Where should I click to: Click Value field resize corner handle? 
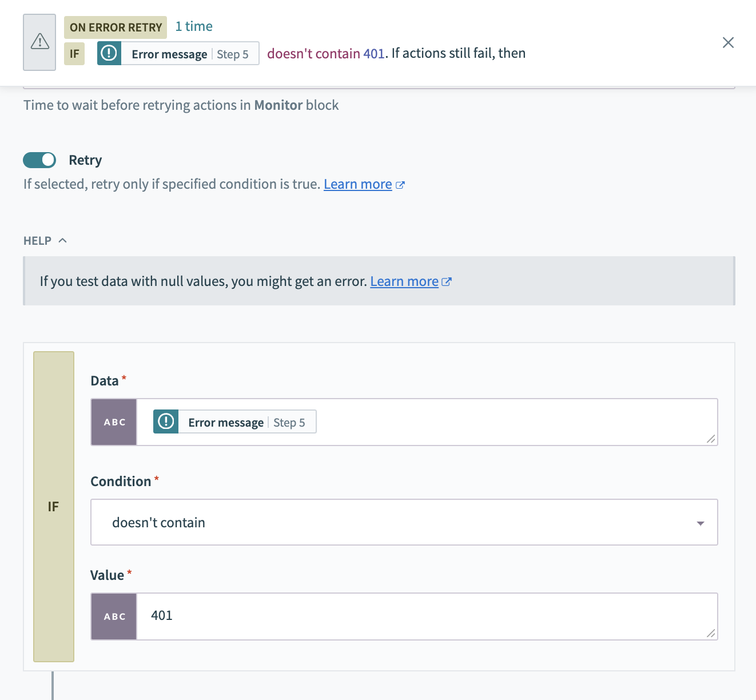[x=711, y=633]
